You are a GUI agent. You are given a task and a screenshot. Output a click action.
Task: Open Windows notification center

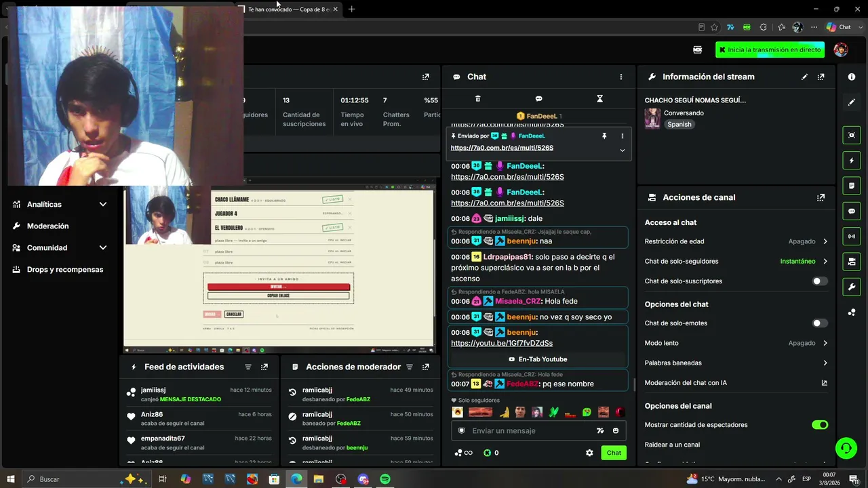[x=854, y=479]
